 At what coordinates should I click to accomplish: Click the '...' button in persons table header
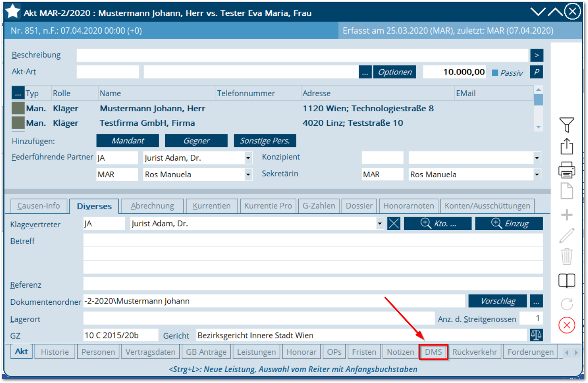18,93
